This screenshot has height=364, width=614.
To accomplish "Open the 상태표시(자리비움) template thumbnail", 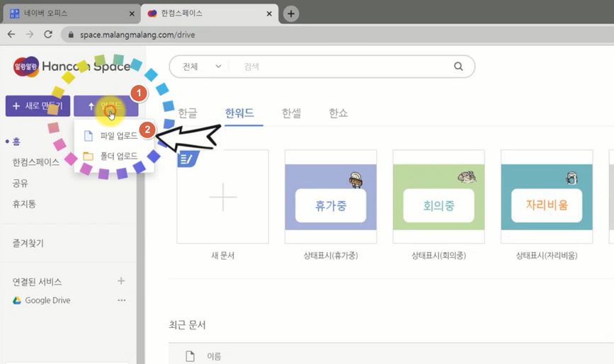I will tap(547, 196).
